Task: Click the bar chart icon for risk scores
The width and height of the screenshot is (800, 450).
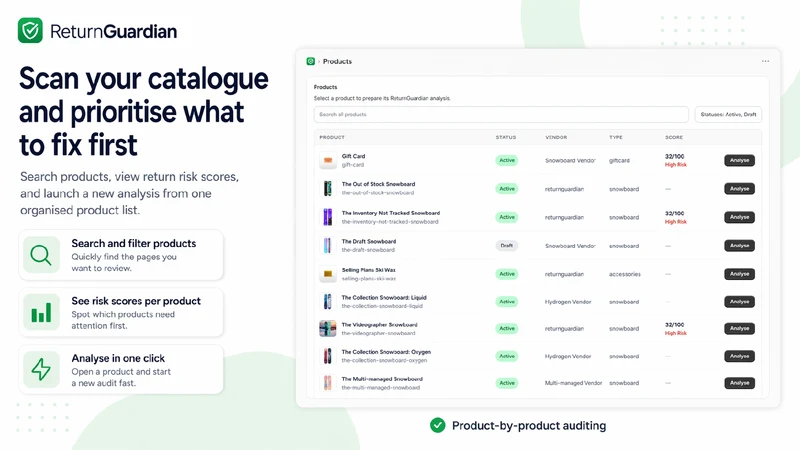Action: click(41, 312)
